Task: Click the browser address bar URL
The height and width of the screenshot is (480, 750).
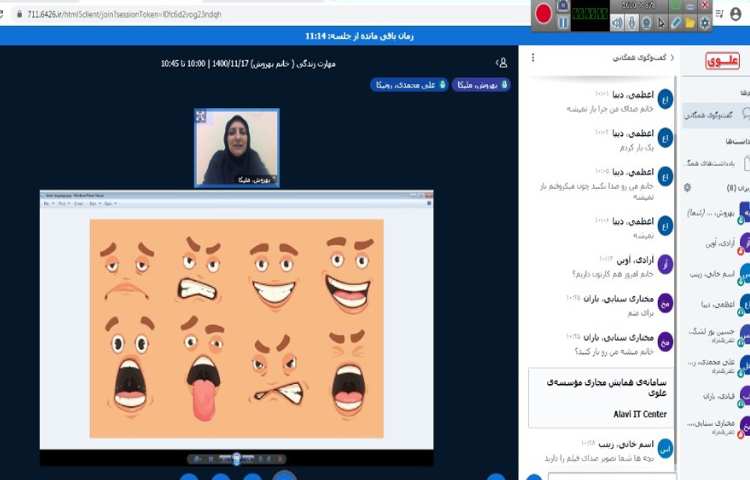Action: 124,14
